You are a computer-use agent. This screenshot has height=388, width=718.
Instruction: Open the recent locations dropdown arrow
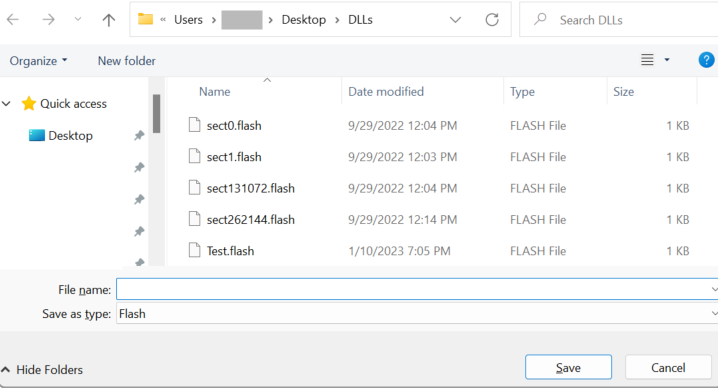pyautogui.click(x=78, y=19)
